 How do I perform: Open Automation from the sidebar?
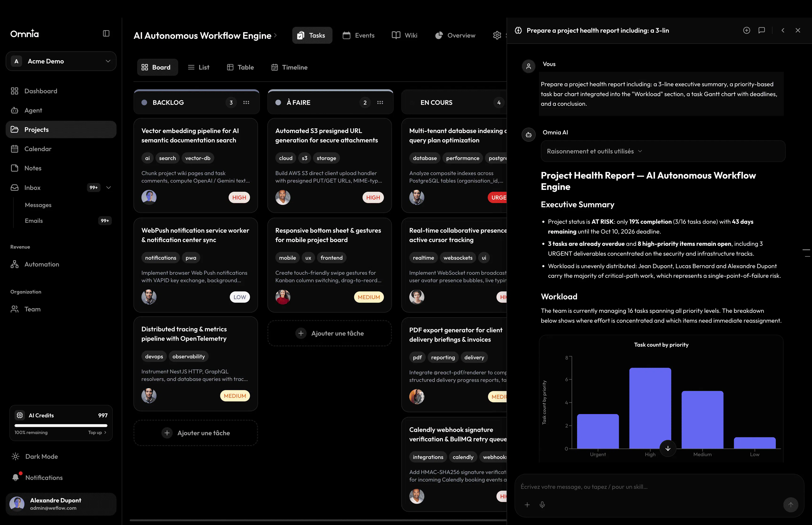click(61, 264)
